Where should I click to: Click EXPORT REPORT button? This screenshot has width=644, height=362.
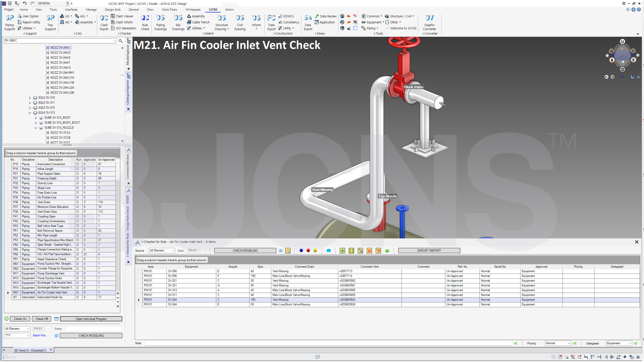point(429,251)
